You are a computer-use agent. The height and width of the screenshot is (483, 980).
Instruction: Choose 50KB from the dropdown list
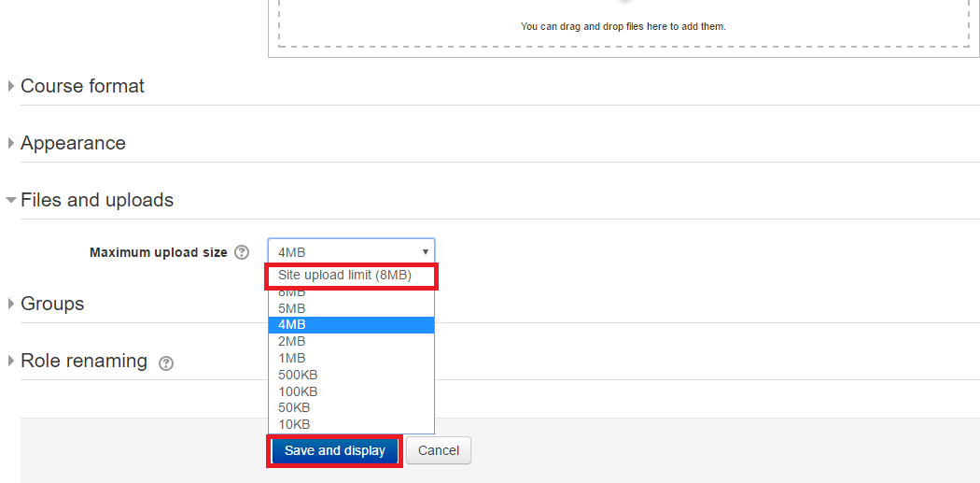pos(294,407)
